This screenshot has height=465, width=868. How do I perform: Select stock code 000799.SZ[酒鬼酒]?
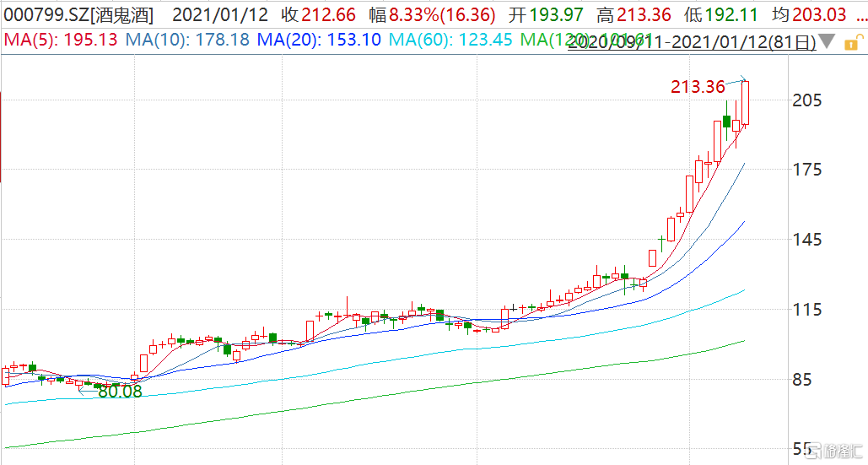(x=78, y=14)
